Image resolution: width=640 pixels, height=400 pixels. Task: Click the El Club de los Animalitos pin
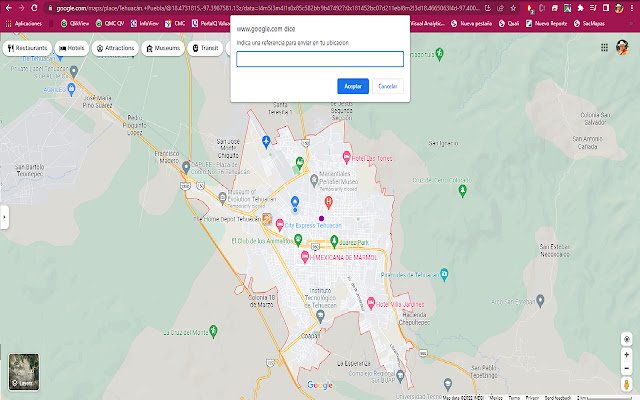coord(298,240)
